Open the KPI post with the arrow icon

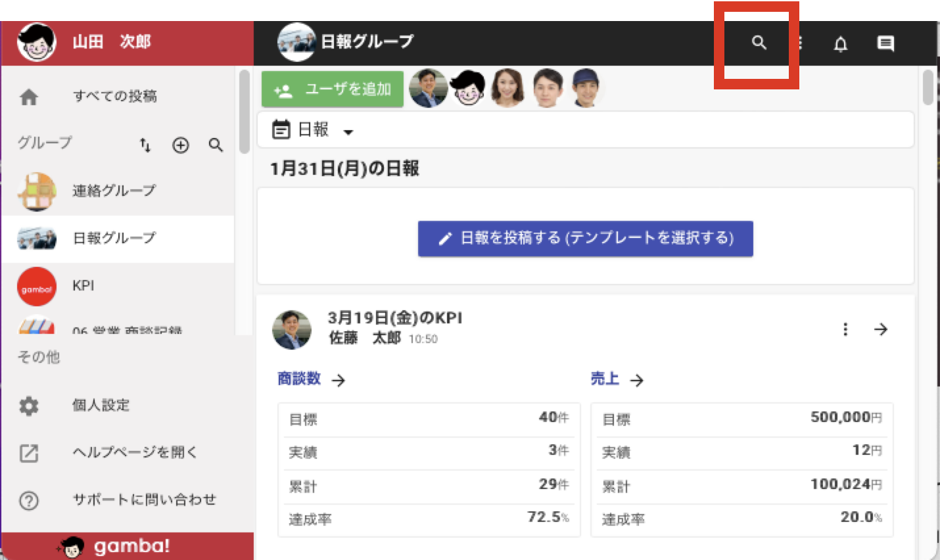pos(881,329)
